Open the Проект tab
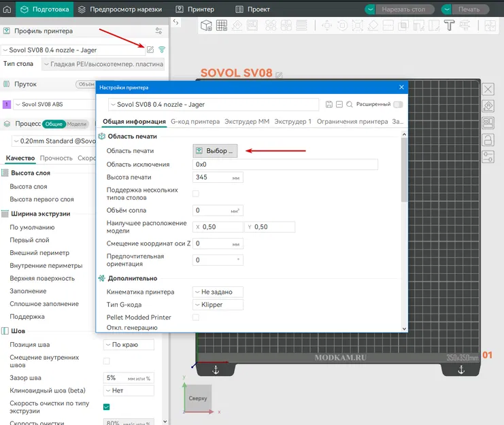The image size is (504, 425). coord(252,10)
